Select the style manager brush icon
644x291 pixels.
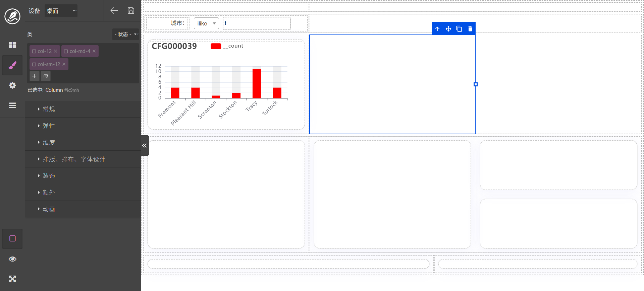coord(12,65)
